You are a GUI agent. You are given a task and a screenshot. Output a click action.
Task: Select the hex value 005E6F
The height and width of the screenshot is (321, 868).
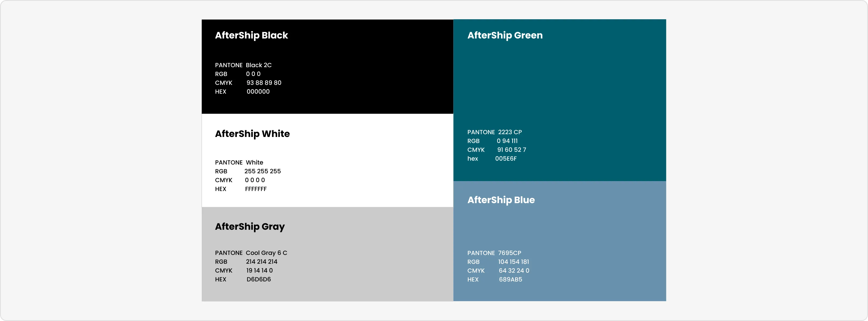click(506, 158)
